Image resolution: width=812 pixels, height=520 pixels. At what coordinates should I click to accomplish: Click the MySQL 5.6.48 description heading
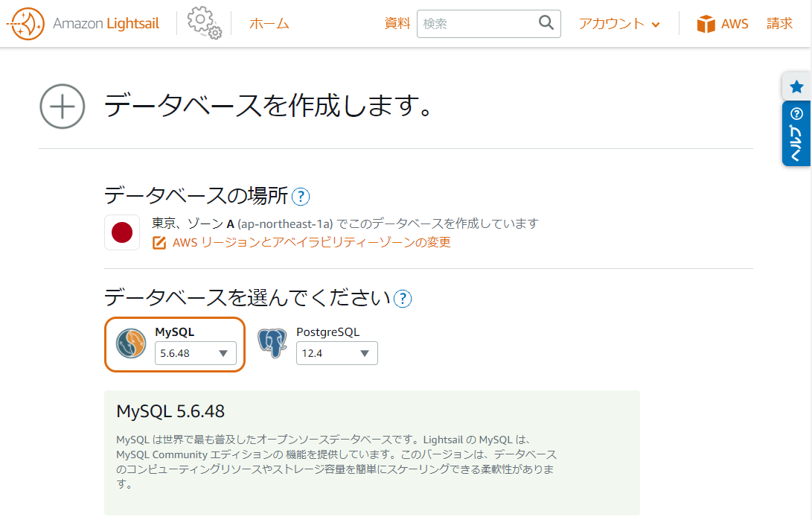tap(170, 411)
